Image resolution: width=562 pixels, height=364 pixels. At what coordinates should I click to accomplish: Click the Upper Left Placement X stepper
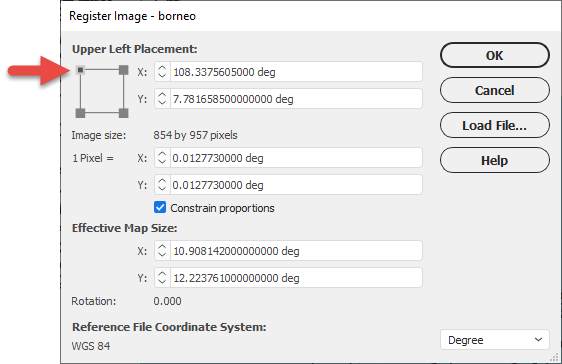tap(162, 72)
